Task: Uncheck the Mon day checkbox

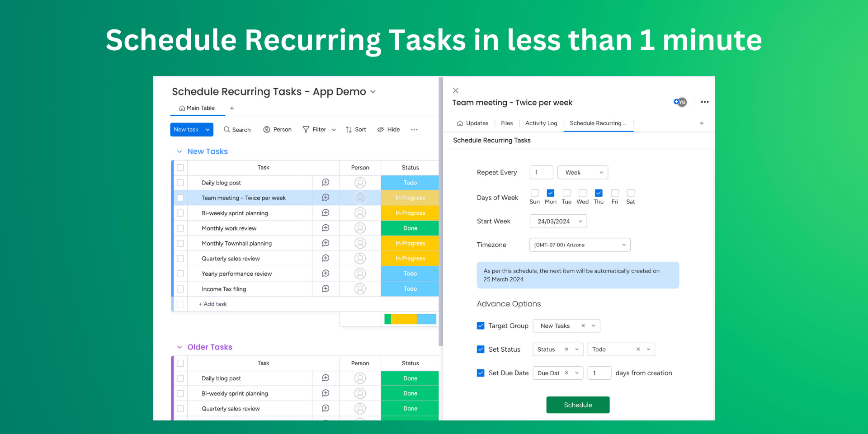Action: (551, 193)
